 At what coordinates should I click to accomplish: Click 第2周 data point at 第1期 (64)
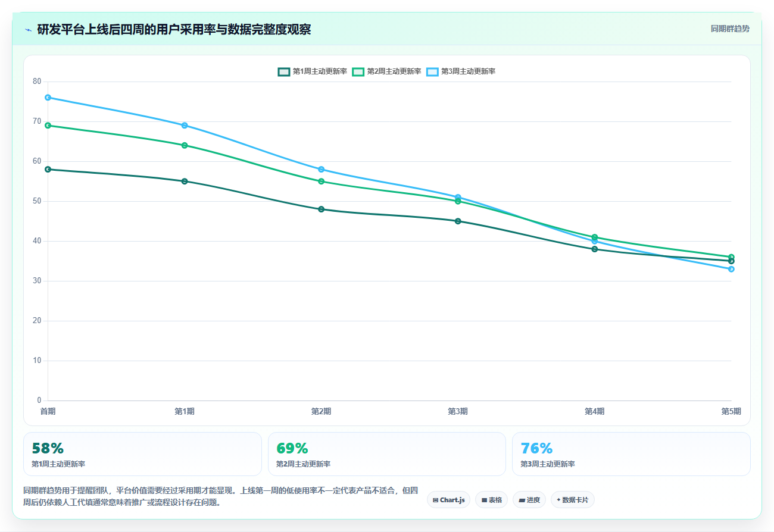click(185, 145)
